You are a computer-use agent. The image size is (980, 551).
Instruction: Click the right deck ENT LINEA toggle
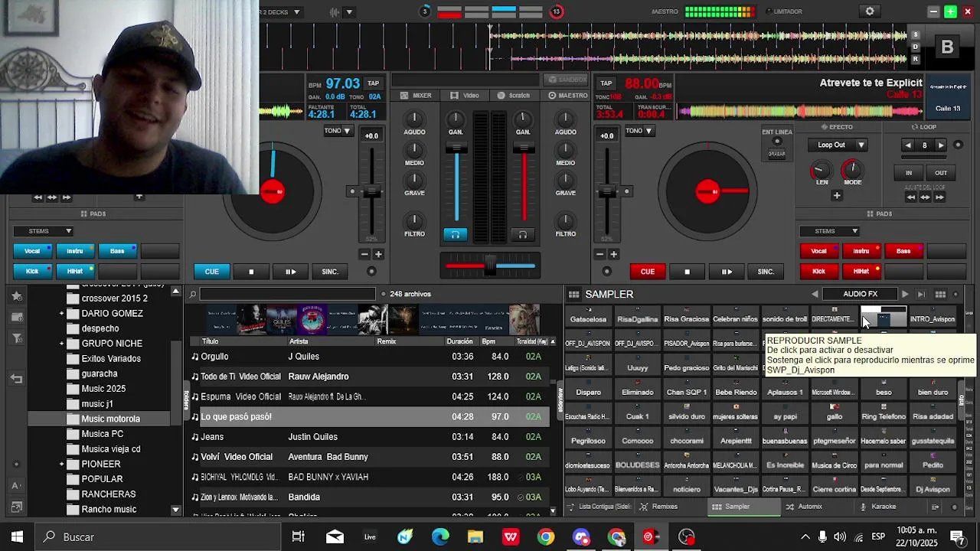777,141
